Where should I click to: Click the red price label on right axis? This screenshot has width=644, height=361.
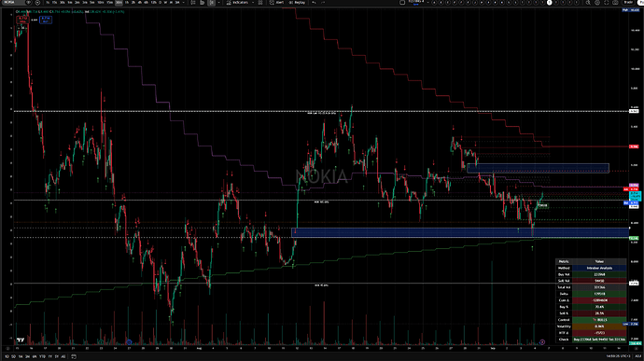coord(634,146)
